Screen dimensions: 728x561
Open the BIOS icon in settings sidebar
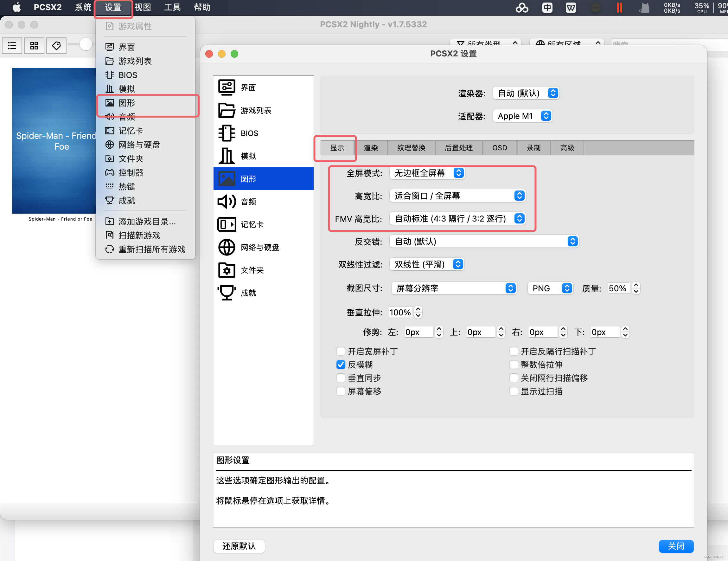[227, 133]
